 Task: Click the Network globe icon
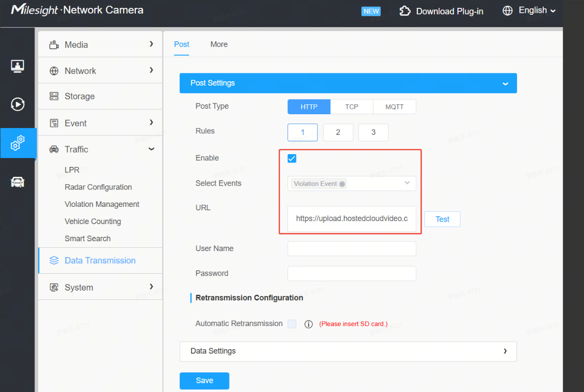coord(54,71)
